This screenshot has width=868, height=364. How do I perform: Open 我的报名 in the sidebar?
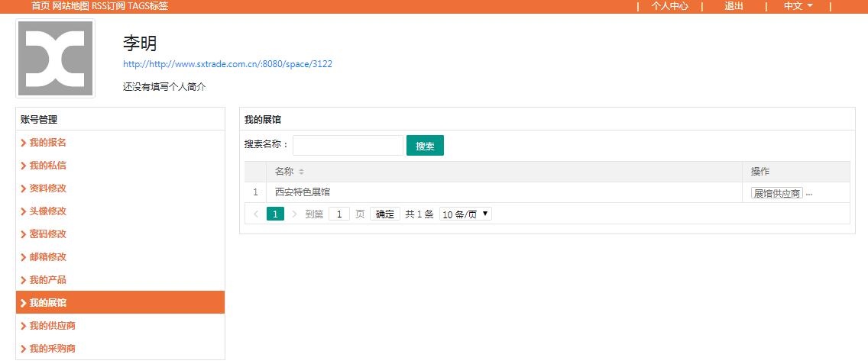[47, 143]
